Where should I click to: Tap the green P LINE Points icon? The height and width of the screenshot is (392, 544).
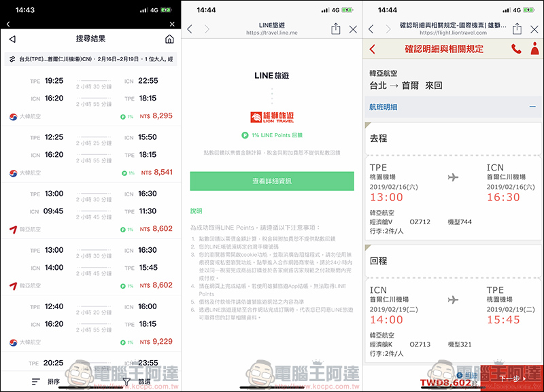[x=245, y=135]
